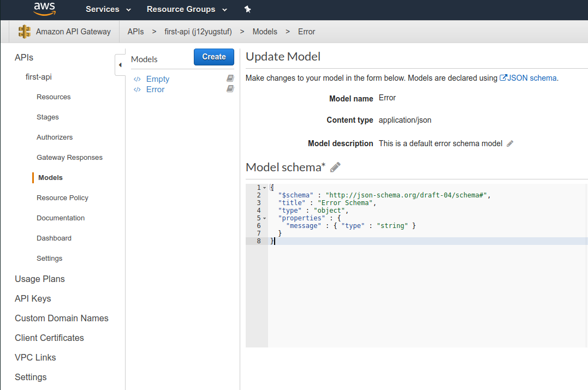Fold the properties block at line 5
588x390 pixels.
click(x=264, y=218)
